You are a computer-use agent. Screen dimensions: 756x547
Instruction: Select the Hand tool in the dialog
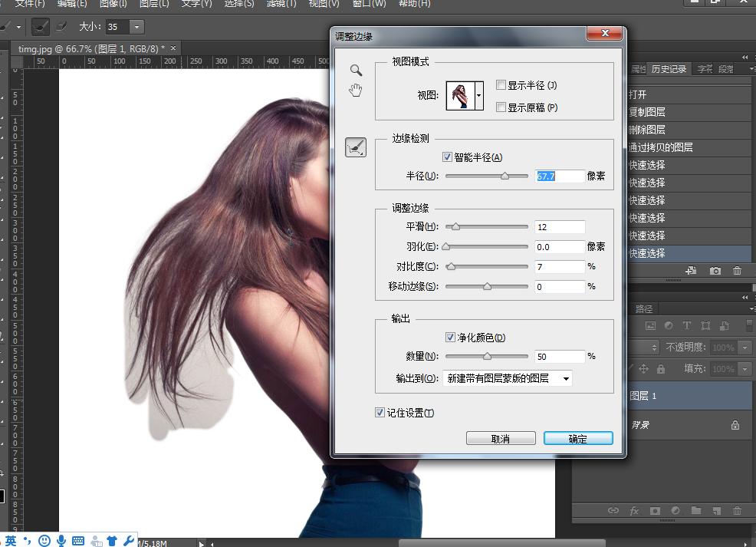point(356,91)
